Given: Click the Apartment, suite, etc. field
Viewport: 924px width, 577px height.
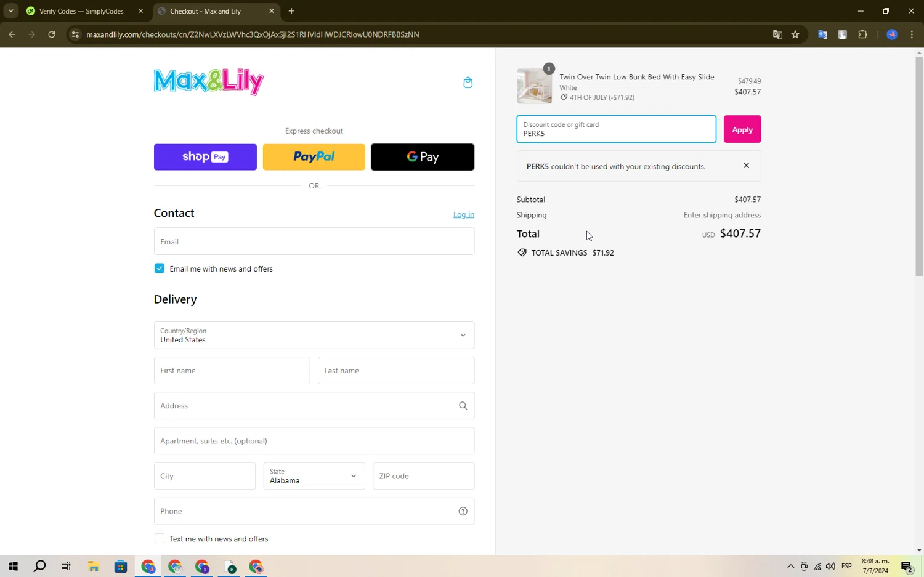Looking at the screenshot, I should click(x=314, y=441).
